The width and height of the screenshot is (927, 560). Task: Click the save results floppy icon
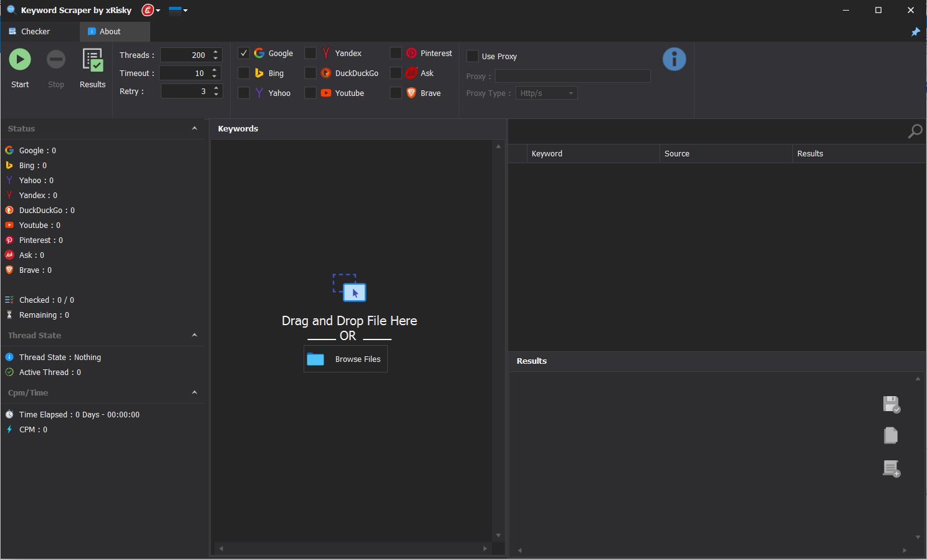click(x=891, y=404)
